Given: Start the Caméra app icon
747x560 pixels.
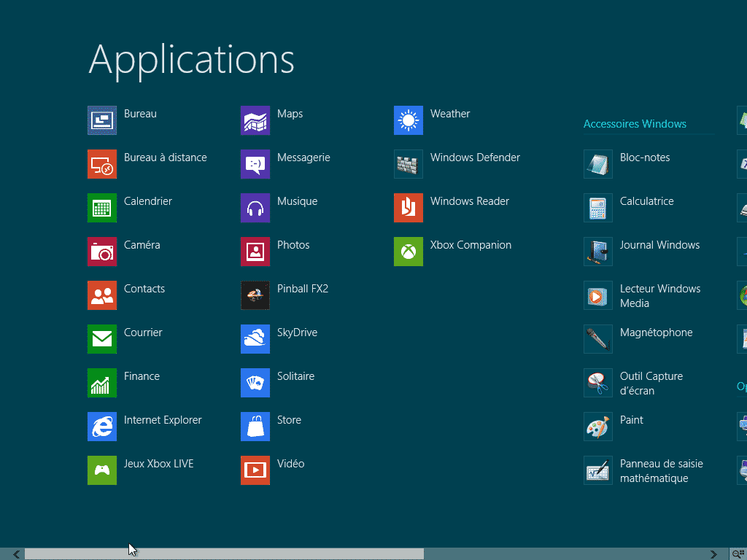Looking at the screenshot, I should click(x=102, y=252).
